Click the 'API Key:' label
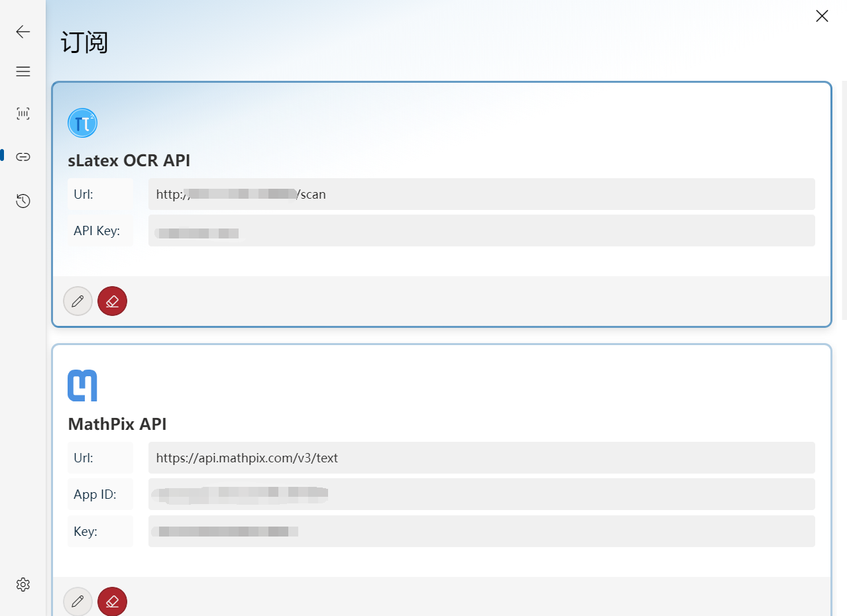This screenshot has width=847, height=616. point(97,231)
